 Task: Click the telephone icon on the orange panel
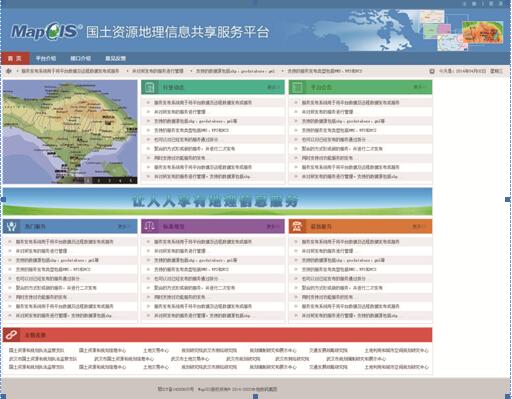(x=297, y=226)
